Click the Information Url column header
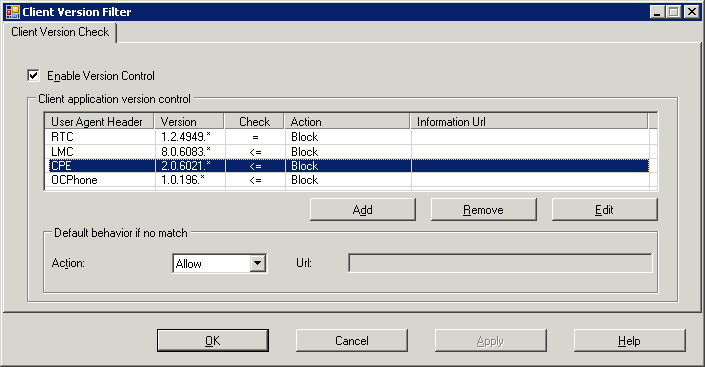 click(x=529, y=121)
